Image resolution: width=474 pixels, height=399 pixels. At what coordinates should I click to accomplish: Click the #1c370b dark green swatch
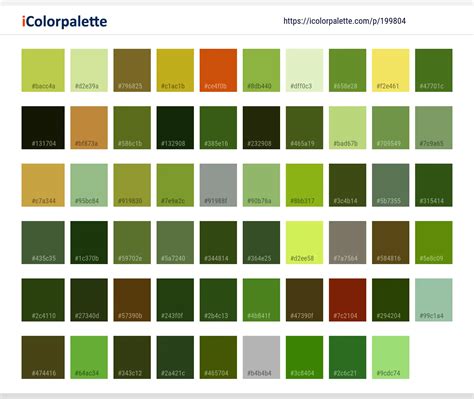coord(89,242)
